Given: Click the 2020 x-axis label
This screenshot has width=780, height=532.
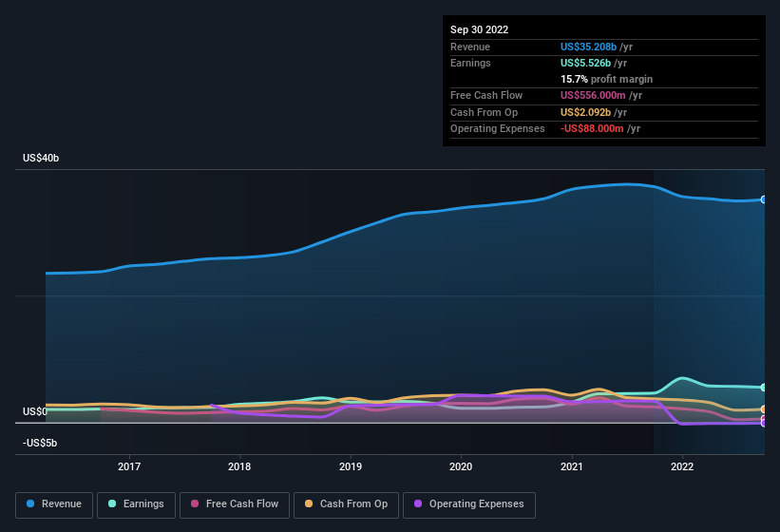Looking at the screenshot, I should pos(461,466).
